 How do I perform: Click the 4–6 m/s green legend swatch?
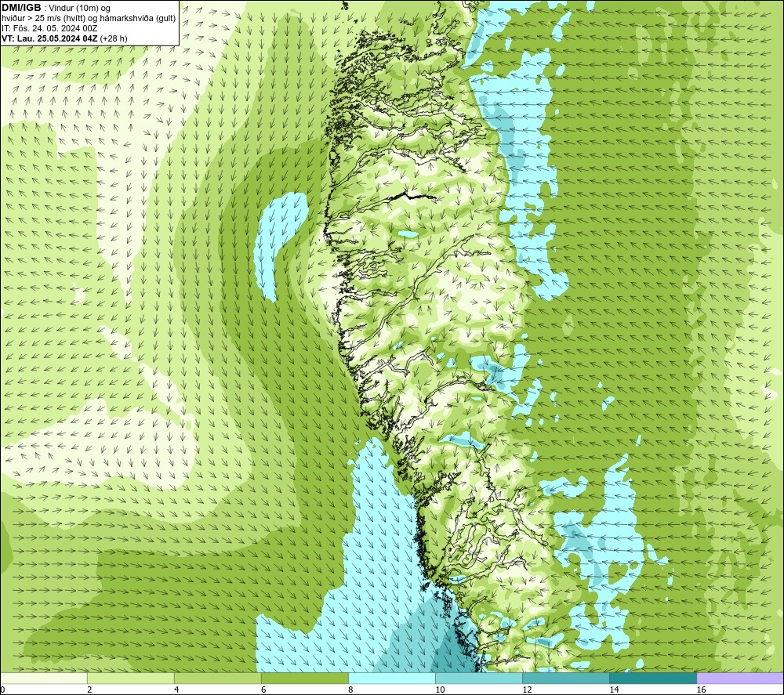click(218, 679)
